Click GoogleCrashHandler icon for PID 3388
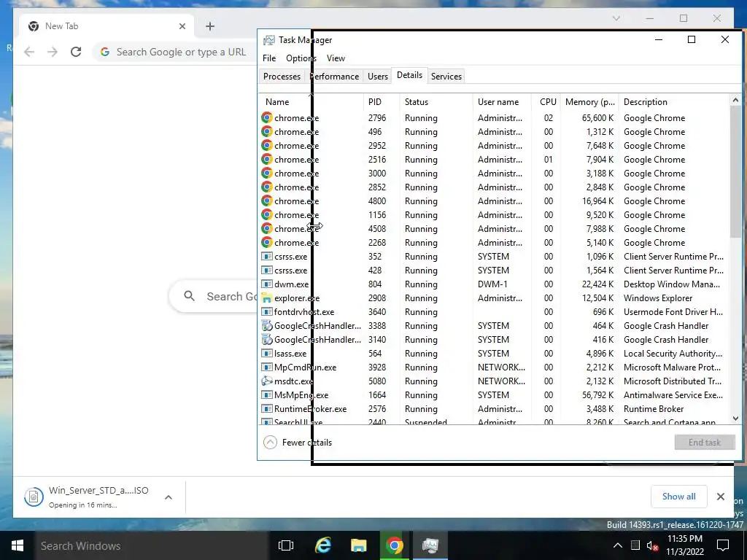 tap(267, 326)
